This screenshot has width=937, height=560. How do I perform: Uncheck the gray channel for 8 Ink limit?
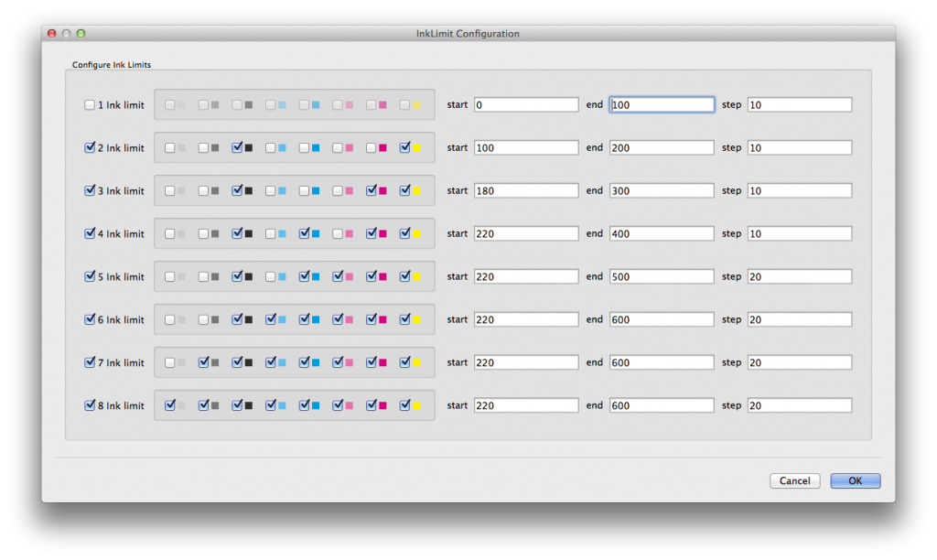(202, 404)
